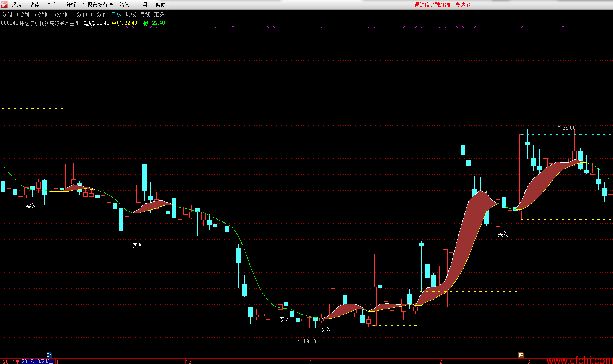Click the 榜 ranking marker icon

click(x=521, y=355)
